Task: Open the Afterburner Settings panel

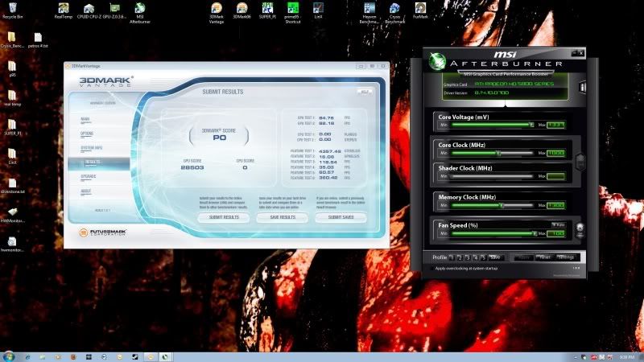Action: (x=566, y=257)
